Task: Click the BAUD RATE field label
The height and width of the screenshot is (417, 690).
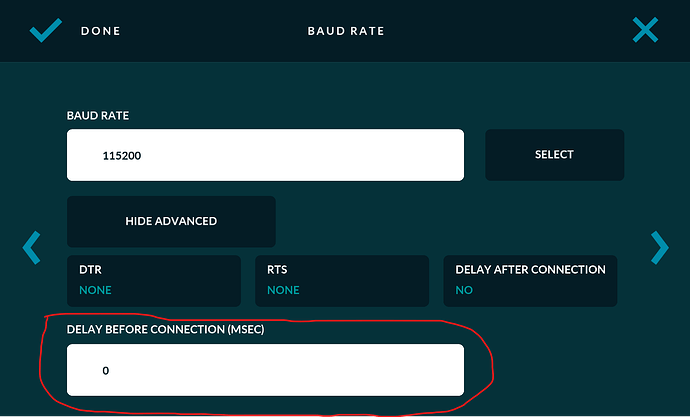Action: pyautogui.click(x=98, y=115)
